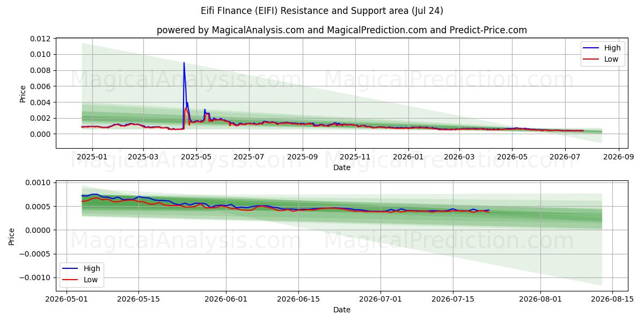
Task: Click the bottom chart x-axis label '2026-06-01'
Action: (226, 299)
